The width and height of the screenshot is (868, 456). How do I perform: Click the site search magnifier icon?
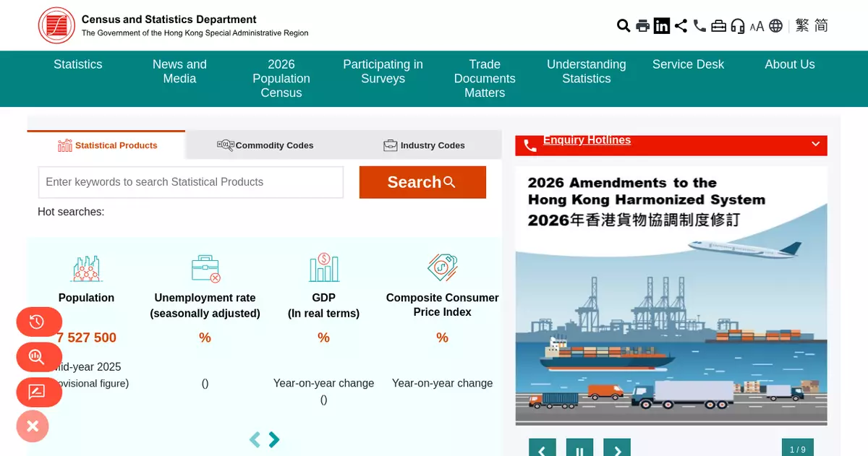click(624, 26)
